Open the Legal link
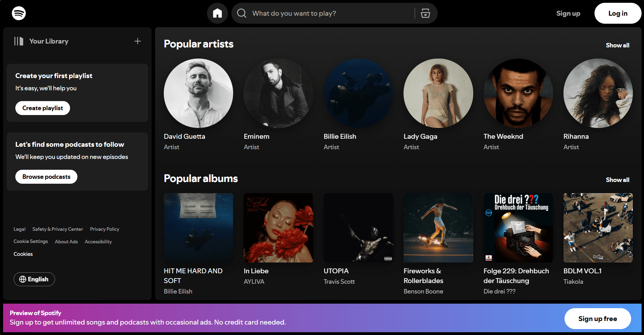This screenshot has height=335, width=644. click(20, 229)
